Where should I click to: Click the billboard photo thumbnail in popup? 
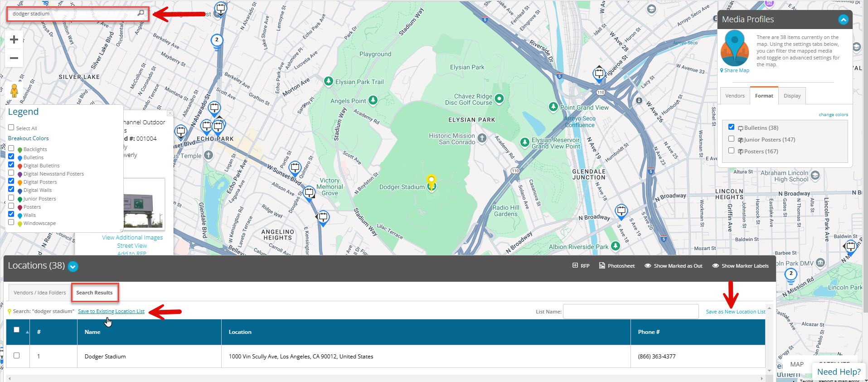click(x=144, y=204)
